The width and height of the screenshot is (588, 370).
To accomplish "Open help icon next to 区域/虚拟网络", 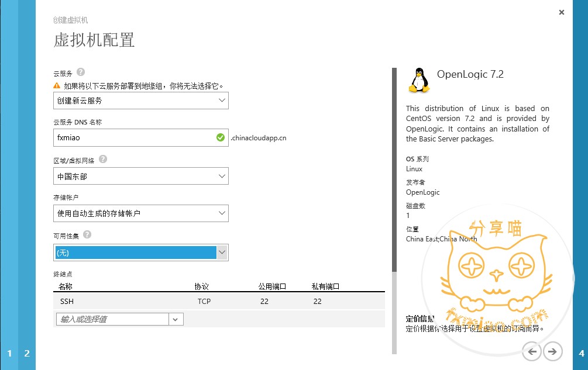I will [x=103, y=159].
